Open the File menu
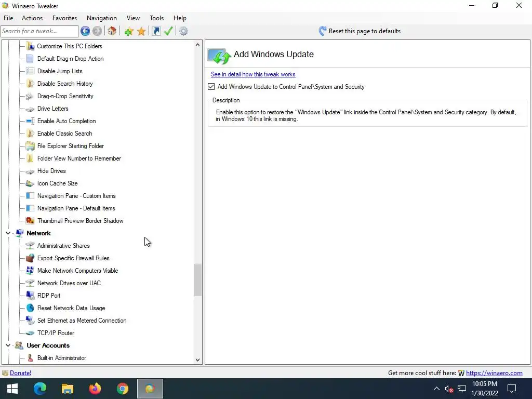532x399 pixels. (8, 18)
